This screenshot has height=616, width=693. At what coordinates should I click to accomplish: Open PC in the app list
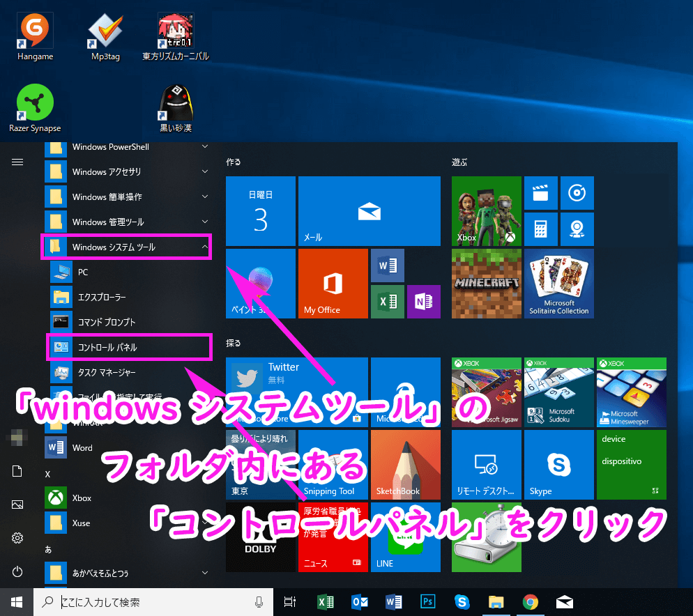tap(131, 272)
